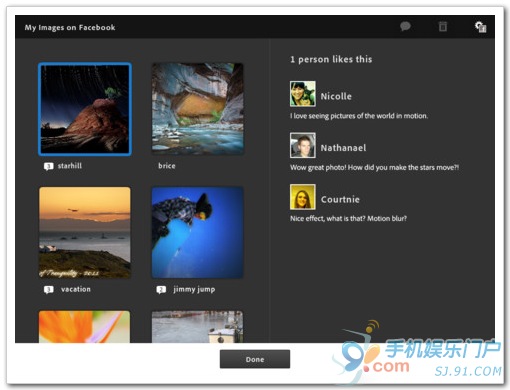Click the name Nicolle
The width and height of the screenshot is (510, 390).
(x=336, y=96)
